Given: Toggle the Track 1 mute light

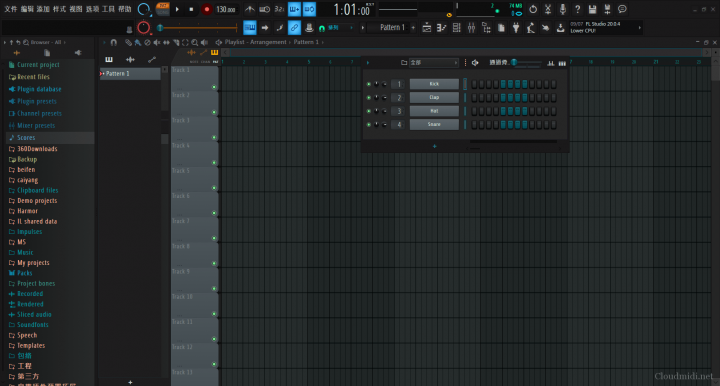Looking at the screenshot, I should point(214,87).
